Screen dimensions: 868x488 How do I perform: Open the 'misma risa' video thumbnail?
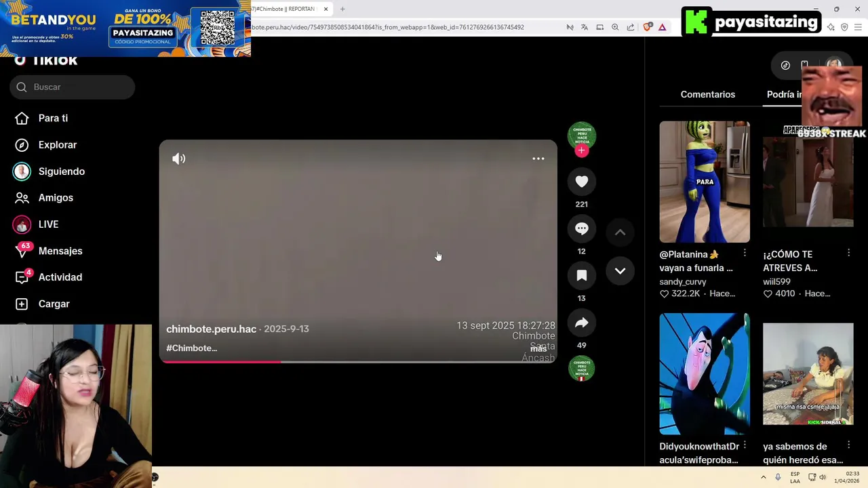808,374
